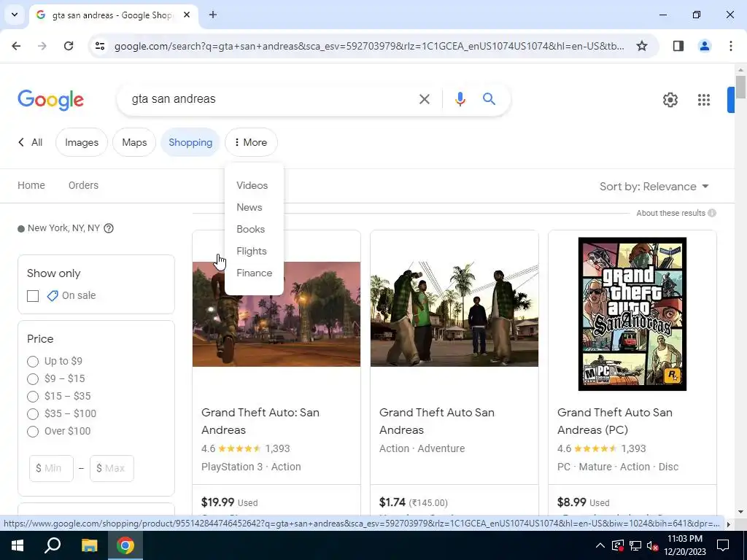Image resolution: width=747 pixels, height=560 pixels.
Task: Choose Videos from the More menu
Action: (x=252, y=185)
